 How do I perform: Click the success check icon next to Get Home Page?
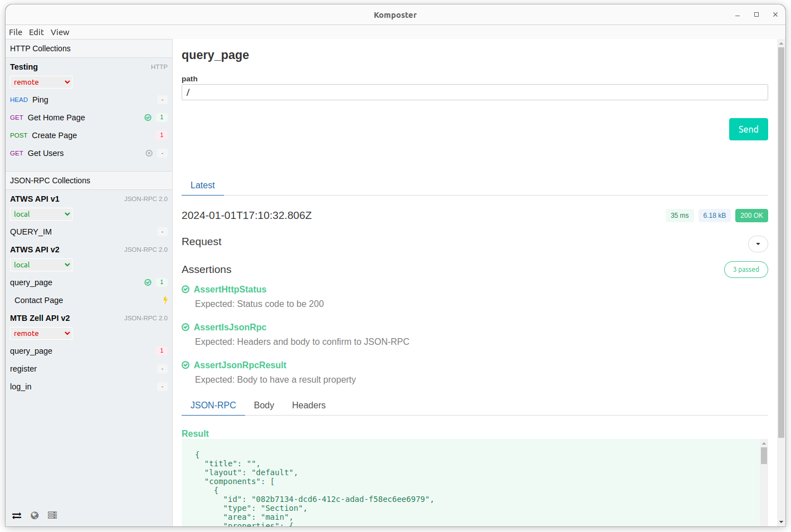click(x=148, y=118)
